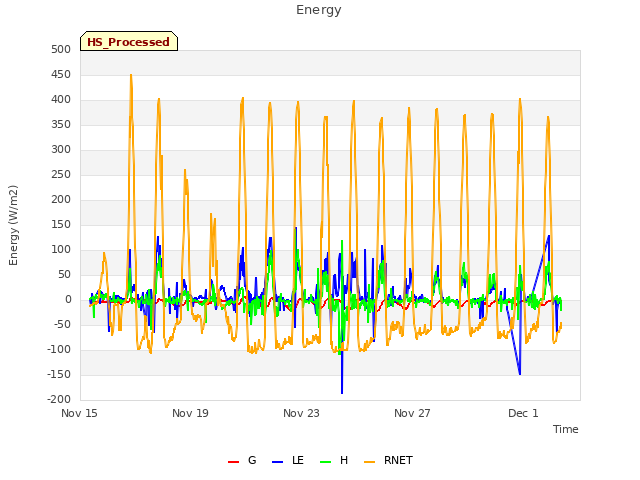Click the 'Energy (W/m2)' y-axis title
640x480 pixels.
point(13,225)
